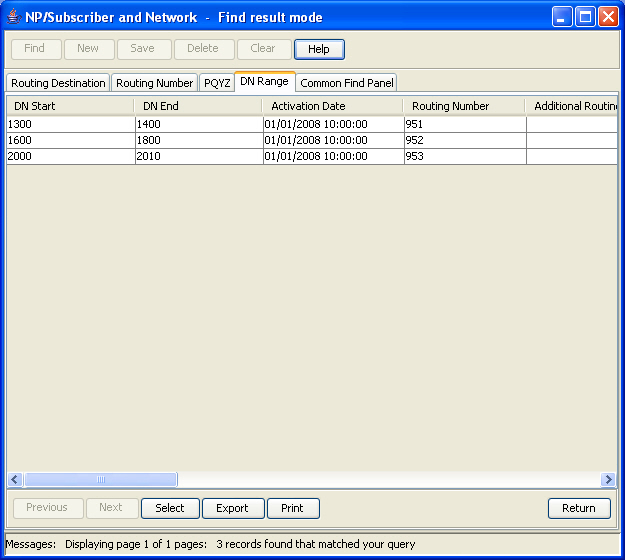Click activation date in the 2000 row
Screen dimensions: 625x560
click(x=333, y=156)
